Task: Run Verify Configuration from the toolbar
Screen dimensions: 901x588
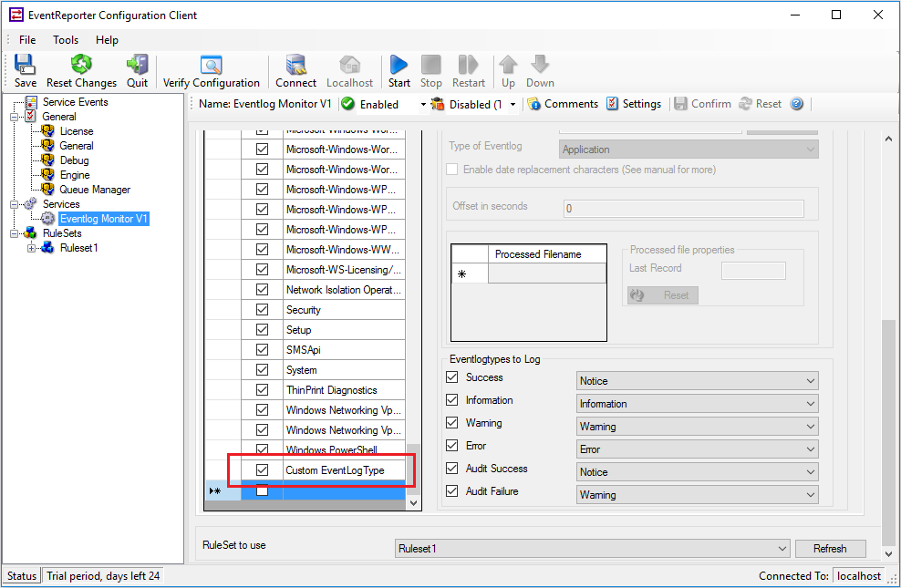Action: (x=212, y=71)
